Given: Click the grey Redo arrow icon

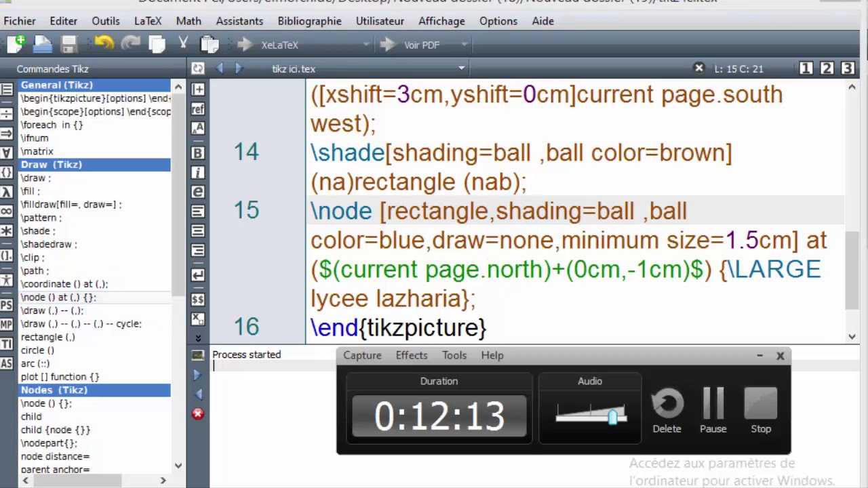Looking at the screenshot, I should point(130,44).
